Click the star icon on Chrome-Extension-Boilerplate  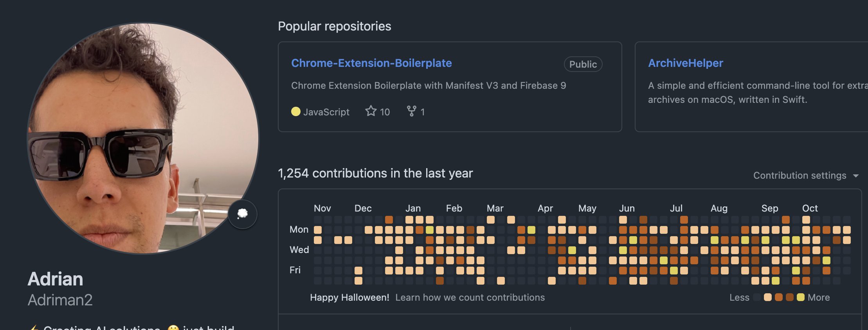371,111
